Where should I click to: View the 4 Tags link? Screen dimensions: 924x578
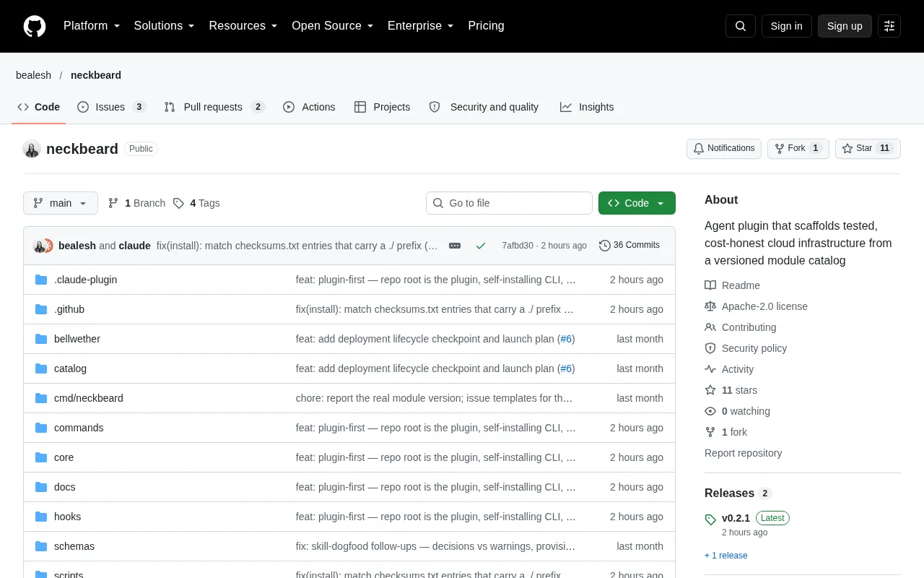[x=196, y=203]
